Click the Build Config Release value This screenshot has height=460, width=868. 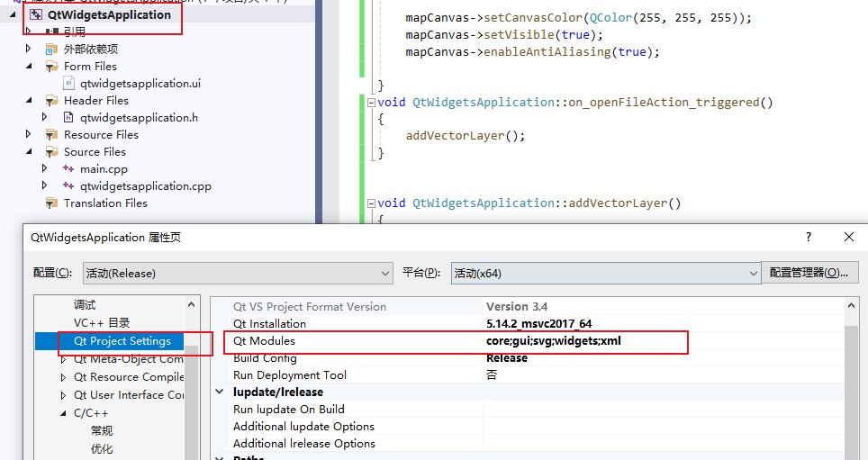(507, 358)
